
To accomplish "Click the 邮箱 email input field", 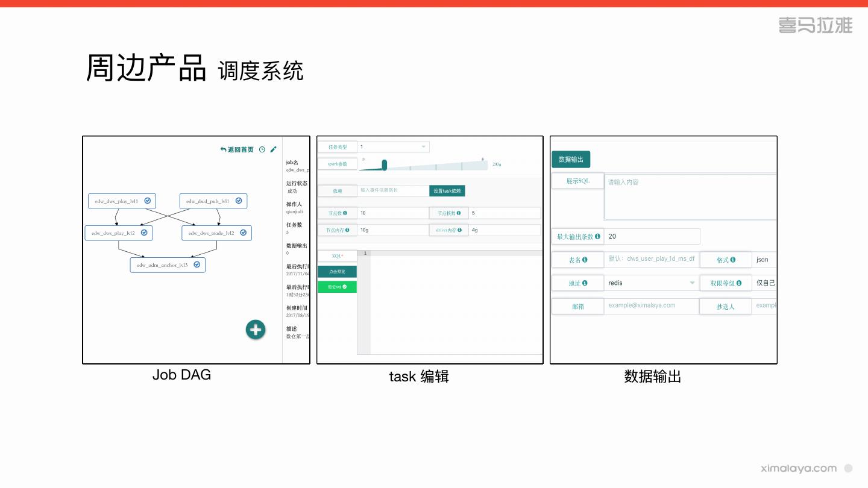I will point(652,305).
